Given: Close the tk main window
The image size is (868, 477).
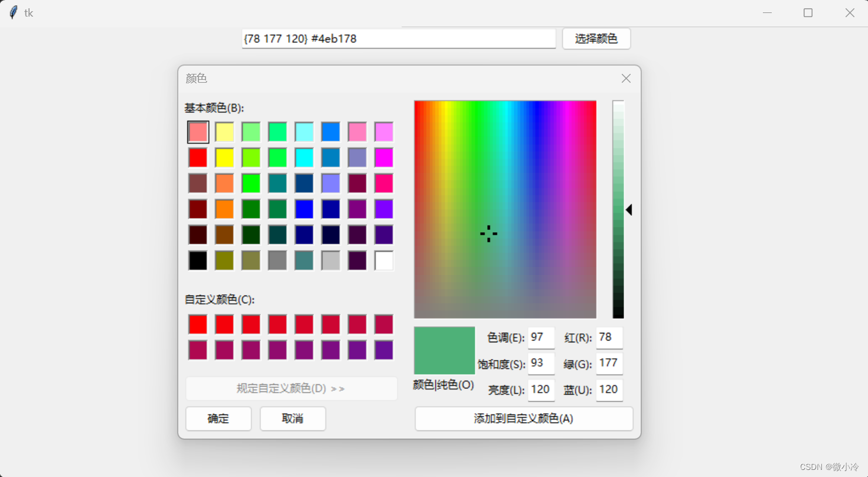Looking at the screenshot, I should pyautogui.click(x=849, y=13).
